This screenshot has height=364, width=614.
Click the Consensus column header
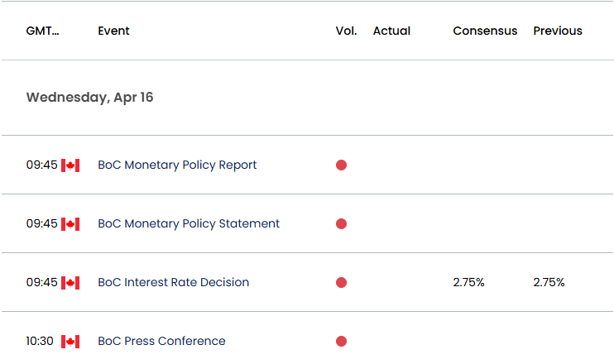pyautogui.click(x=485, y=31)
